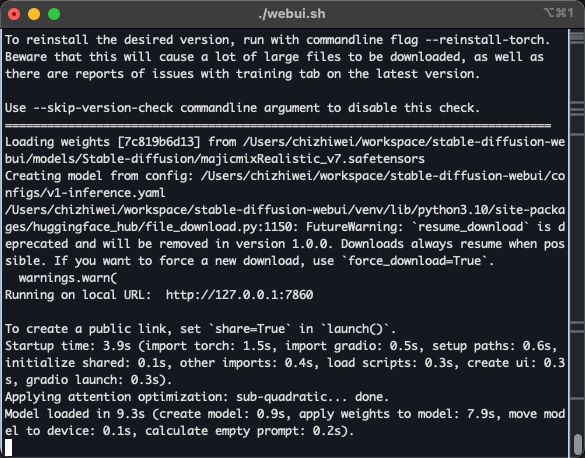Image resolution: width=585 pixels, height=458 pixels.
Task: Maximize the terminal with the green button
Action: pos(54,14)
